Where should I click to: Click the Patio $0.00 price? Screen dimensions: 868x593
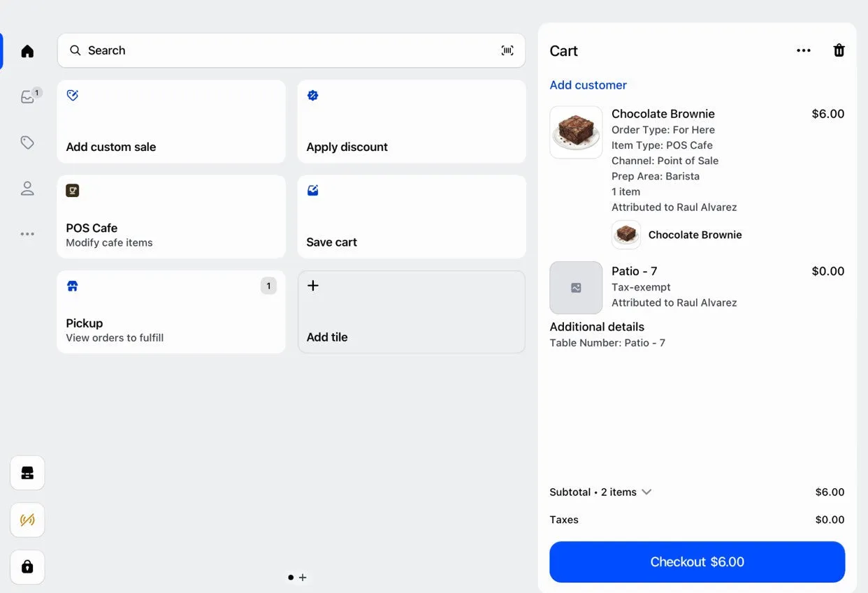828,271
